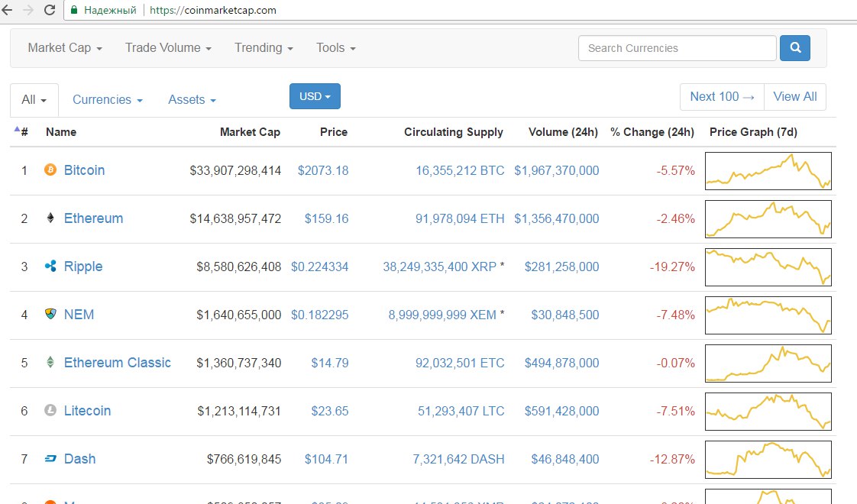
Task: Click the Dash coin logo
Action: tap(50, 459)
